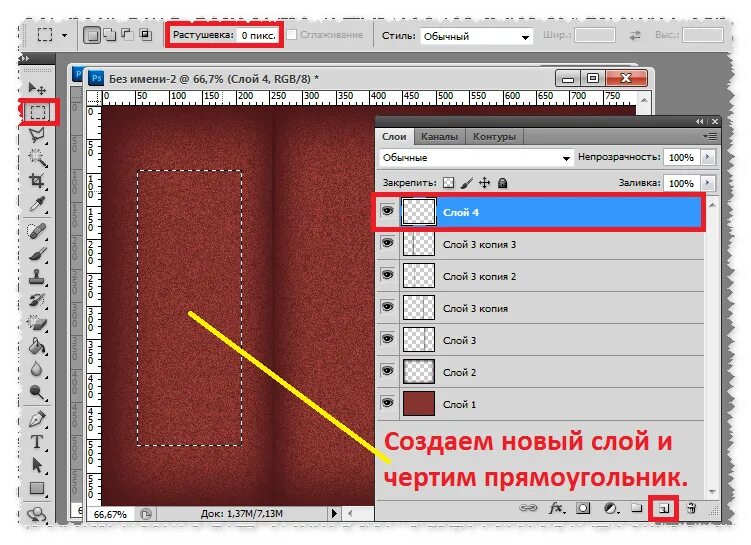Viewport: 751px width, 545px height.
Task: Select the Слой 2 layer
Action: [x=541, y=372]
